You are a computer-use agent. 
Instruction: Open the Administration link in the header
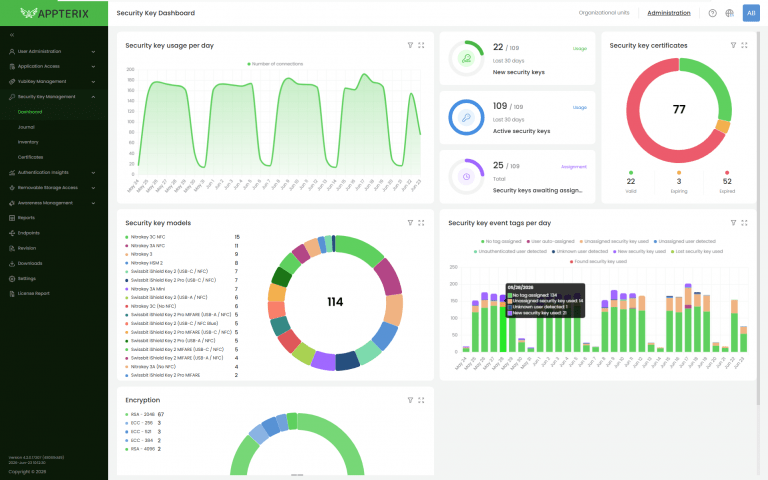pyautogui.click(x=669, y=13)
